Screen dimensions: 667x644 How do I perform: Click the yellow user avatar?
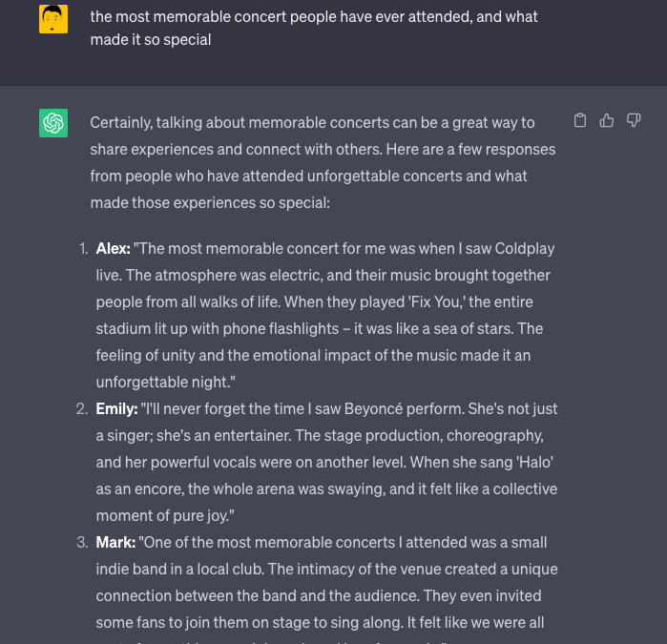click(53, 19)
